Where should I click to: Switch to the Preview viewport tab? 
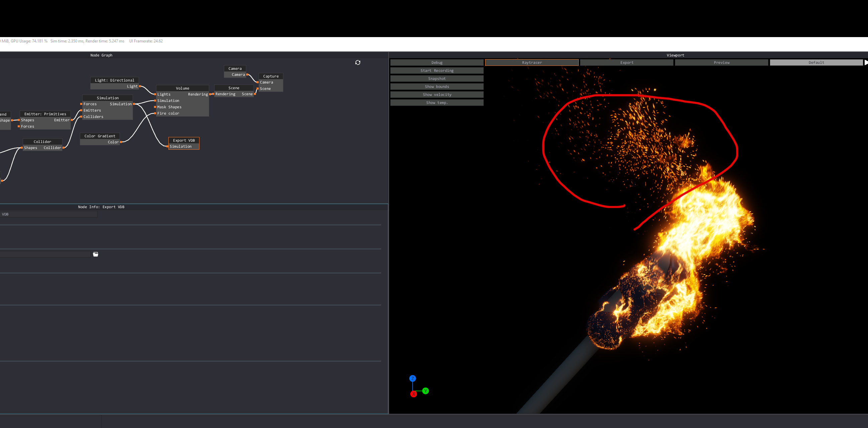tap(721, 62)
